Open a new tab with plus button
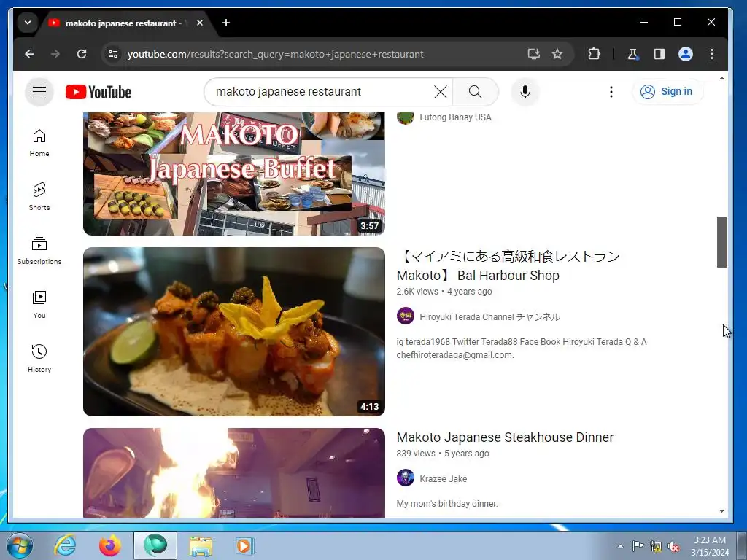 coord(226,23)
